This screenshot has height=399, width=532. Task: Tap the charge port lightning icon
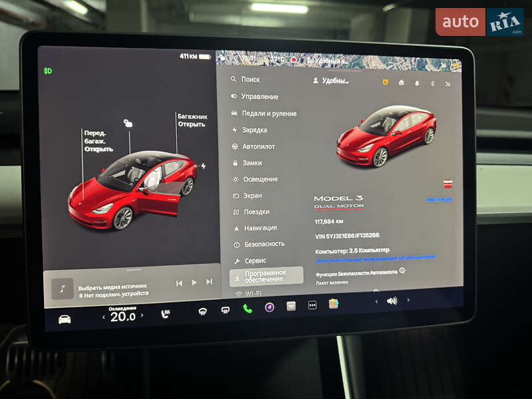coord(203,166)
